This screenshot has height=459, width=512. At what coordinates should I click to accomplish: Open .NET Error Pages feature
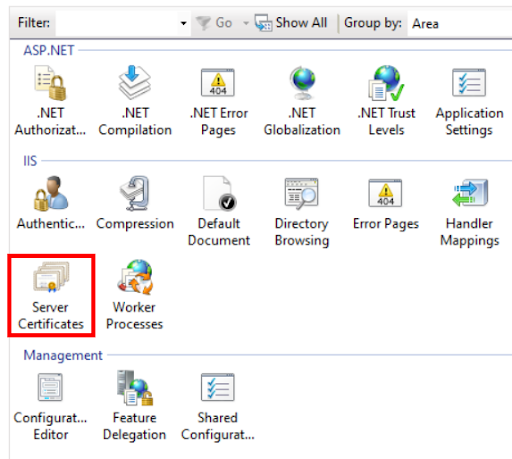pyautogui.click(x=218, y=101)
